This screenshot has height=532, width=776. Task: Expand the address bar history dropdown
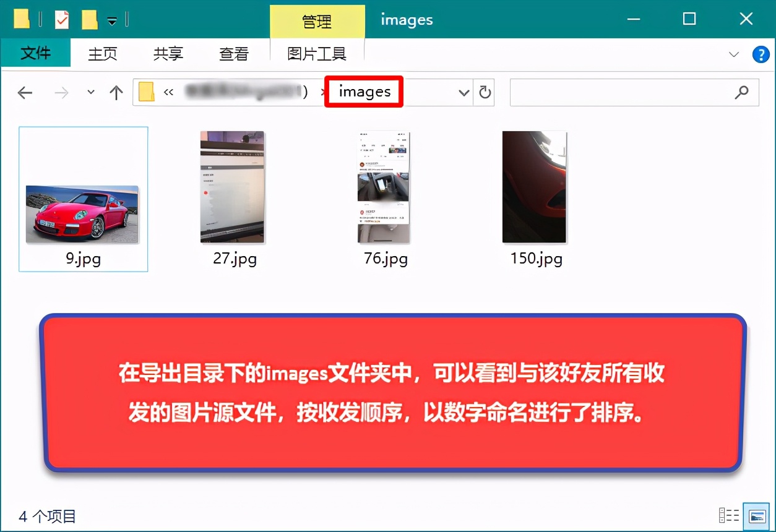463,92
